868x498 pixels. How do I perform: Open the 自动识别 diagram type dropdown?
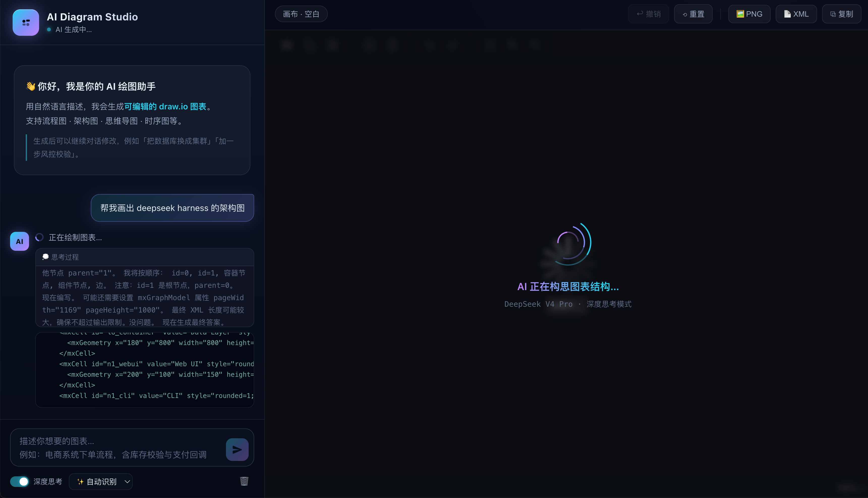[101, 482]
